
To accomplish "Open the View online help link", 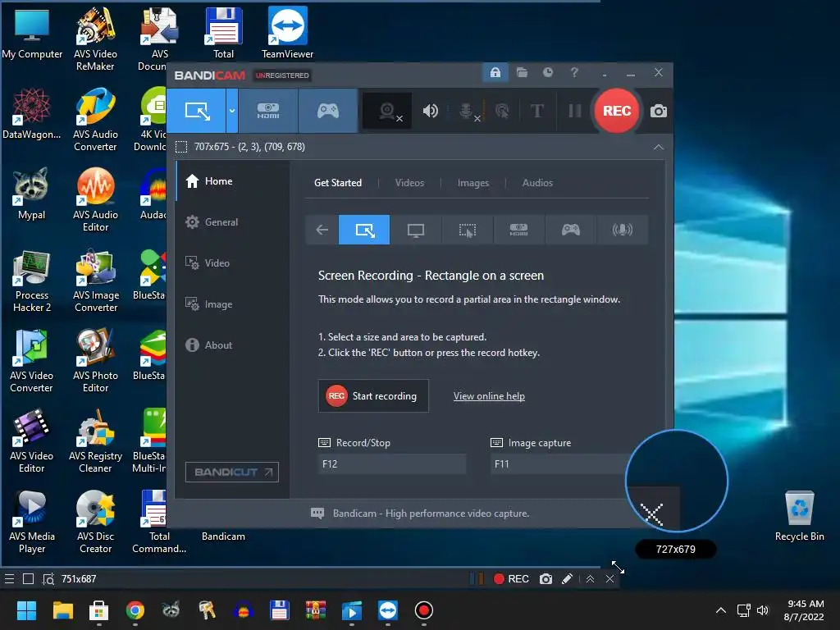I will 489,396.
